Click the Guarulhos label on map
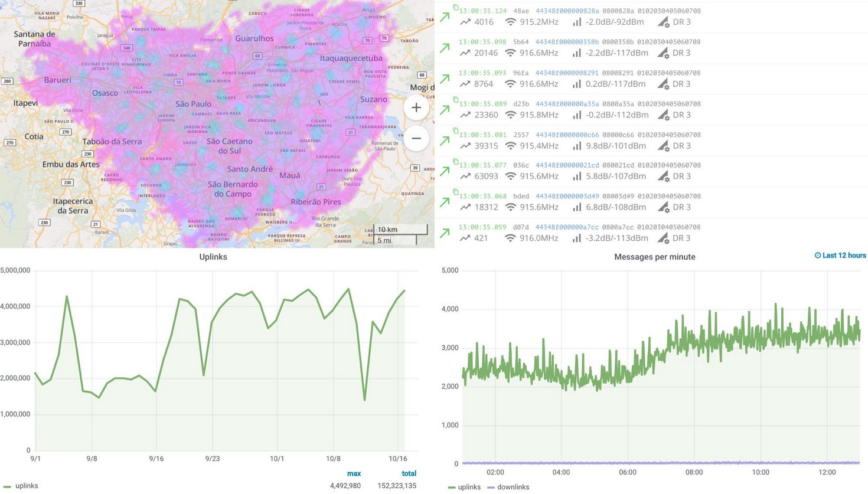 click(x=254, y=38)
